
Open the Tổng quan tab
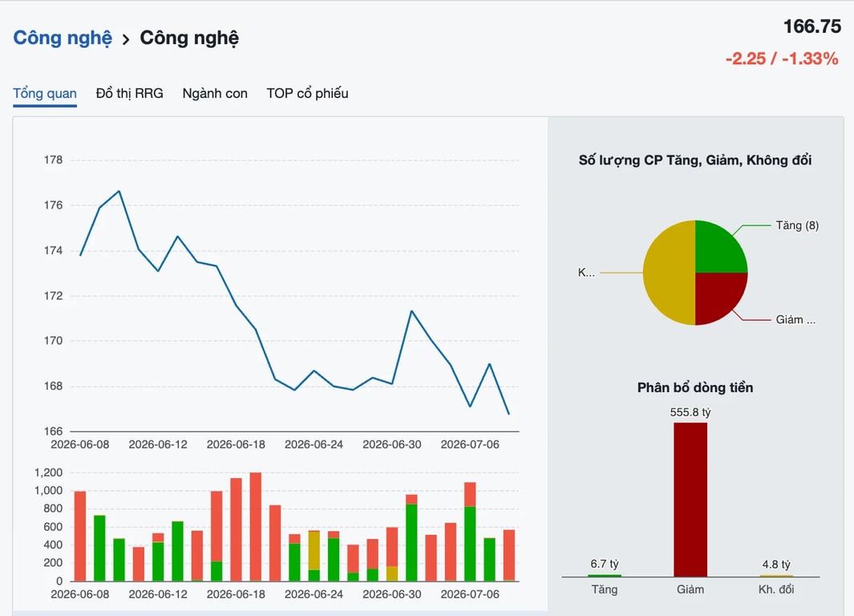[45, 94]
